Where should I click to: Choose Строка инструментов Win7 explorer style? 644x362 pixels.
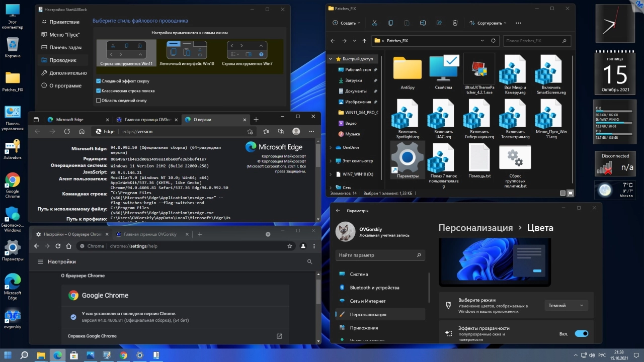(247, 53)
